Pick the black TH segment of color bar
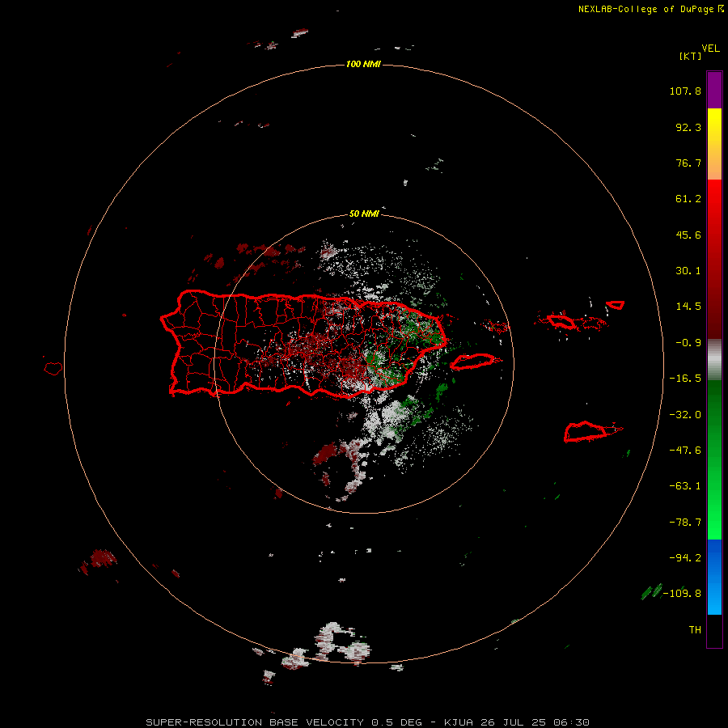 click(714, 630)
